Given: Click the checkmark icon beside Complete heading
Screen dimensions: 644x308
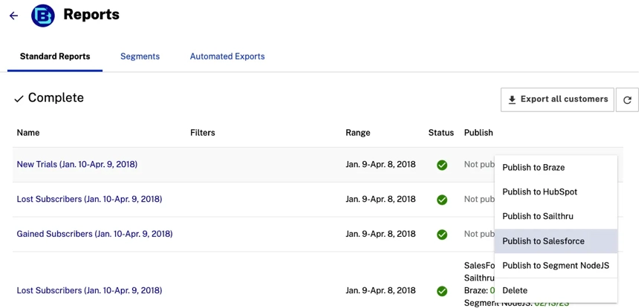Looking at the screenshot, I should [x=19, y=99].
